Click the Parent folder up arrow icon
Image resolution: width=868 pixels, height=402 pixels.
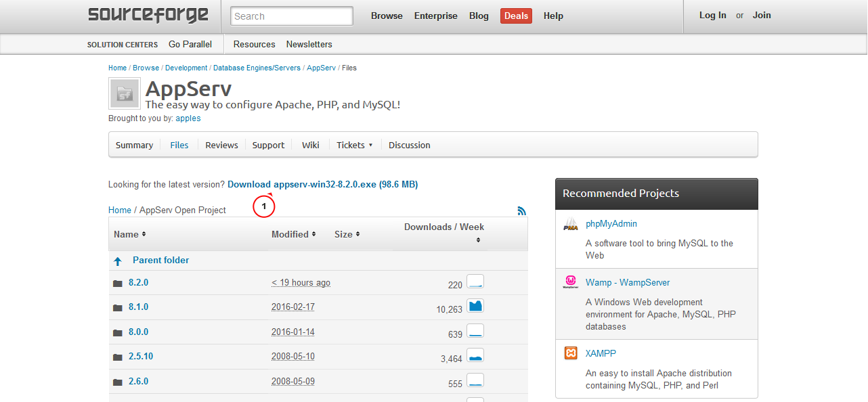coord(118,261)
